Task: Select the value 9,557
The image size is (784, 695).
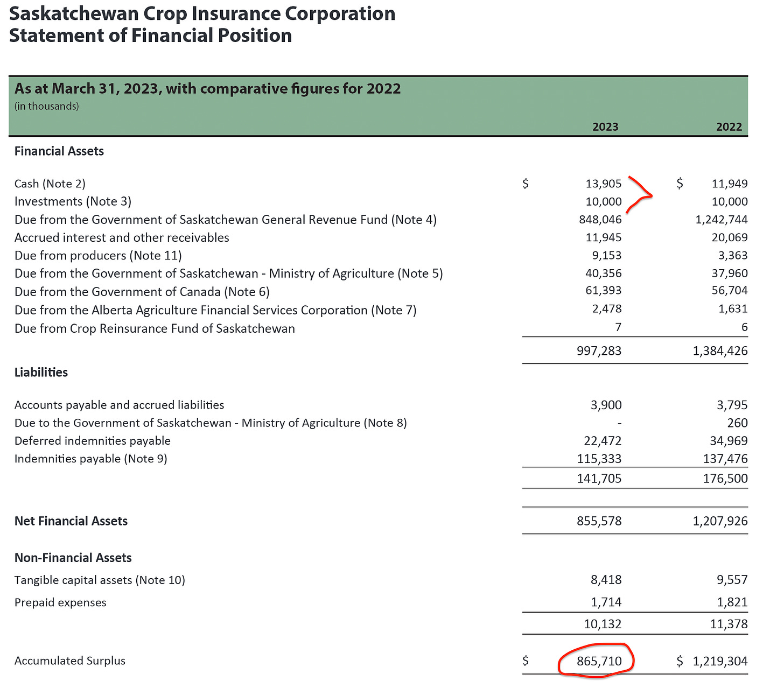Action: pyautogui.click(x=732, y=580)
